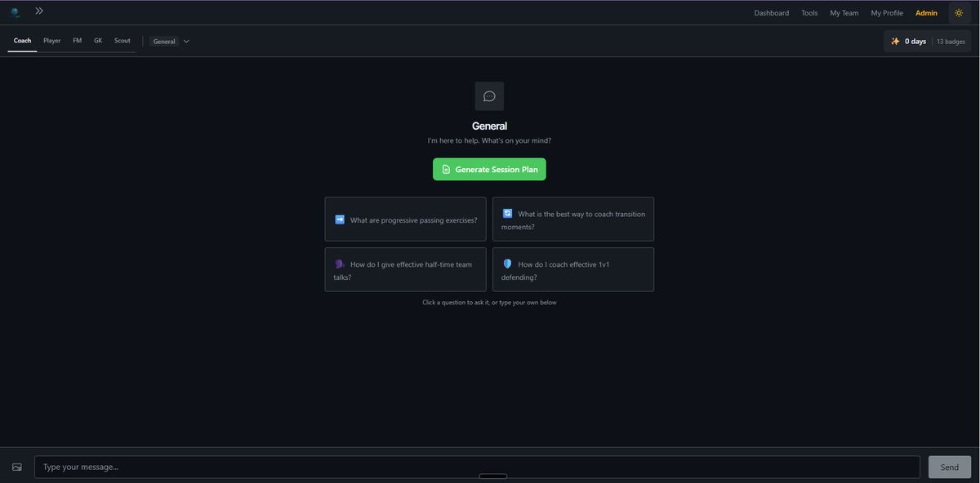The width and height of the screenshot is (980, 483).
Task: Focus the Type your message field
Action: [477, 467]
